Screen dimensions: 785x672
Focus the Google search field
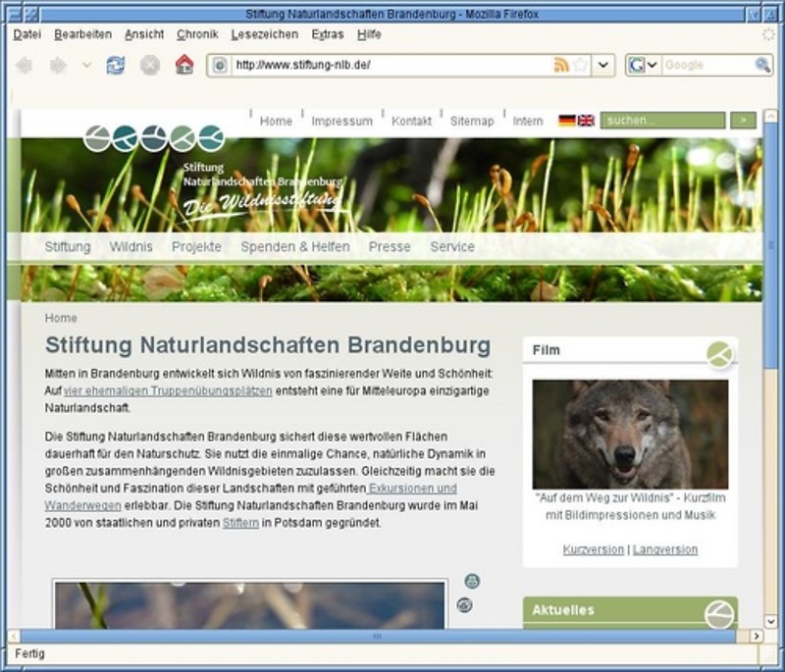(x=707, y=65)
